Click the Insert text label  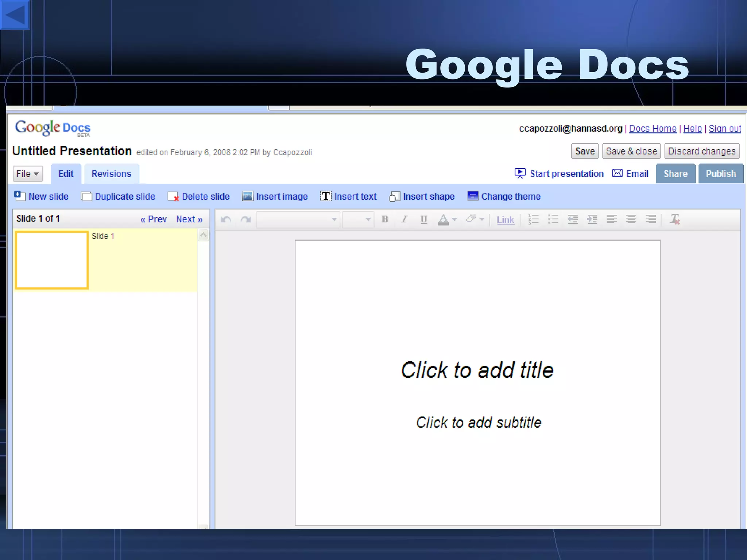(356, 197)
